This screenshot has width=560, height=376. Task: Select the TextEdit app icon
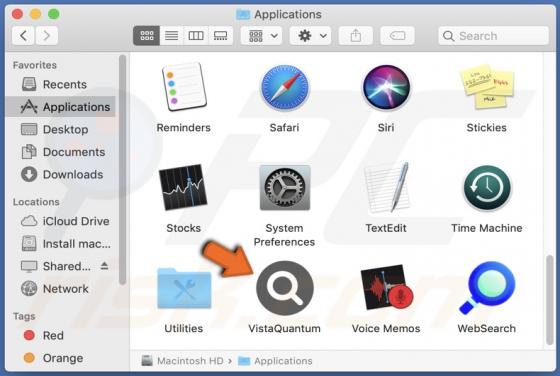pyautogui.click(x=386, y=187)
